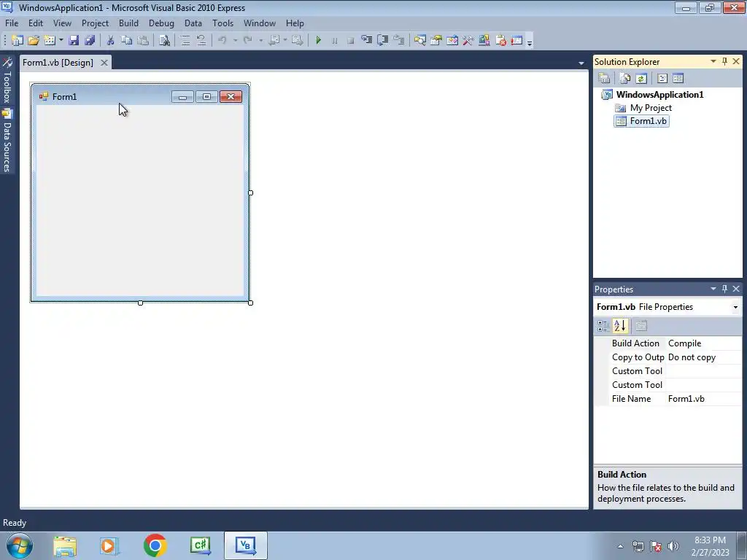
Task: Click the Step Into toolbar icon
Action: click(x=366, y=41)
